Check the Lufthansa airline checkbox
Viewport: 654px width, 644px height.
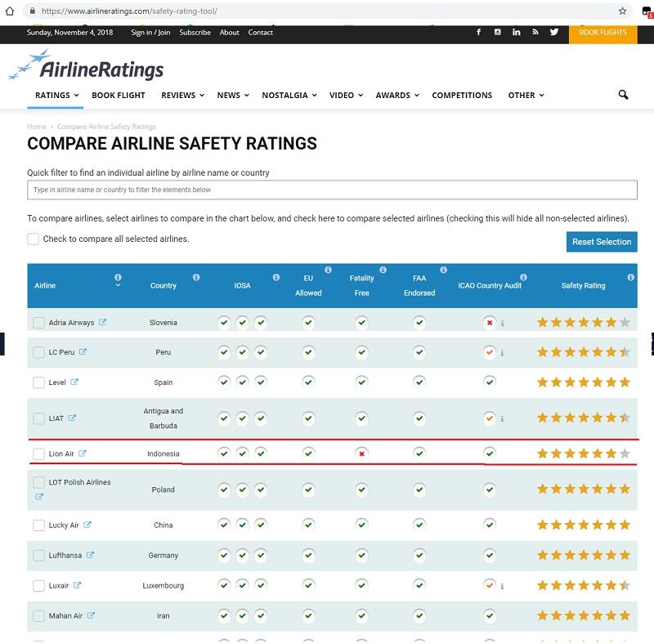[x=38, y=556]
